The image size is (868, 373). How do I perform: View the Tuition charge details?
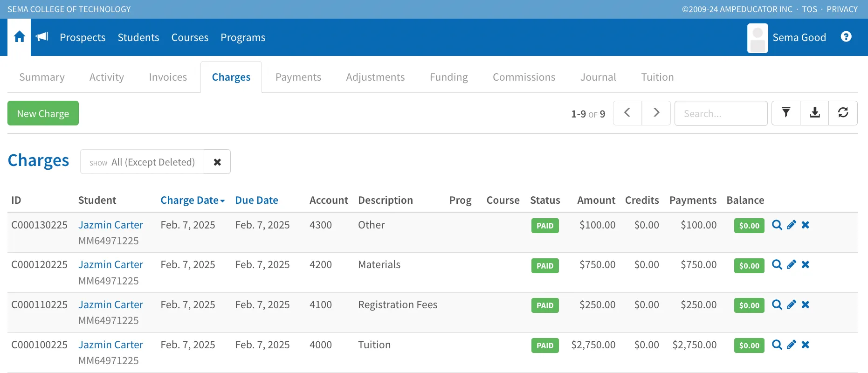(777, 345)
